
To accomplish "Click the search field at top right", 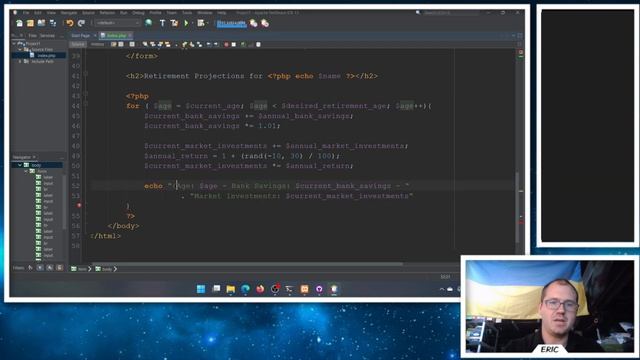I will [x=450, y=13].
